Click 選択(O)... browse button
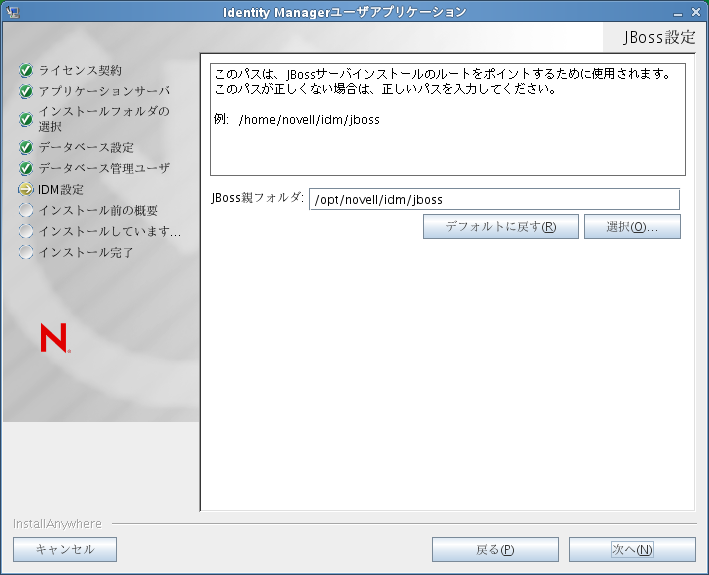This screenshot has width=709, height=575. [632, 226]
